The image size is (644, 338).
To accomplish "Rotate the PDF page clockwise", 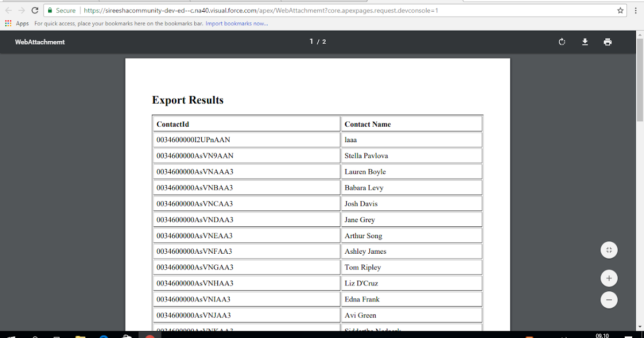I will (x=561, y=41).
